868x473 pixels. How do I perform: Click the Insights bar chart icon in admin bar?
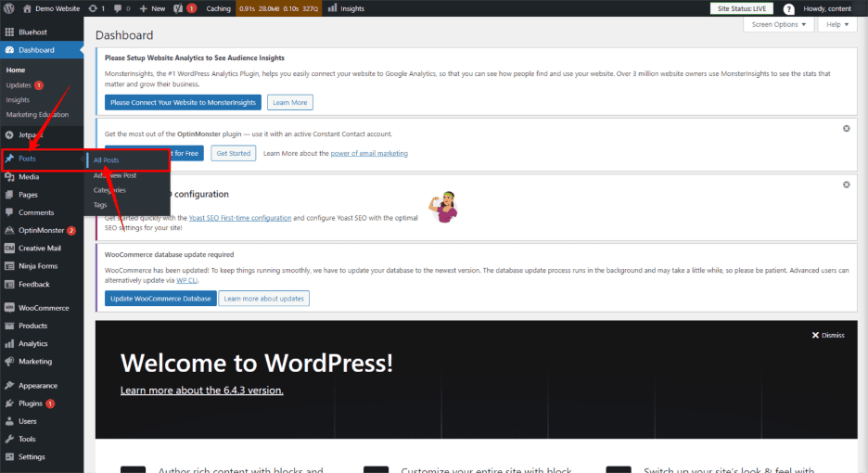click(x=332, y=8)
